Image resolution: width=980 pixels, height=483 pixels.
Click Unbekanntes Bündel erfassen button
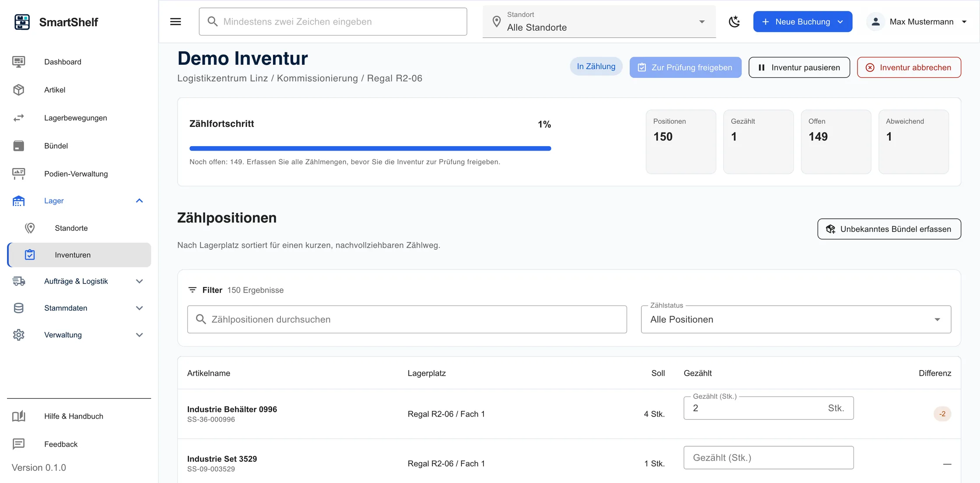(x=889, y=229)
